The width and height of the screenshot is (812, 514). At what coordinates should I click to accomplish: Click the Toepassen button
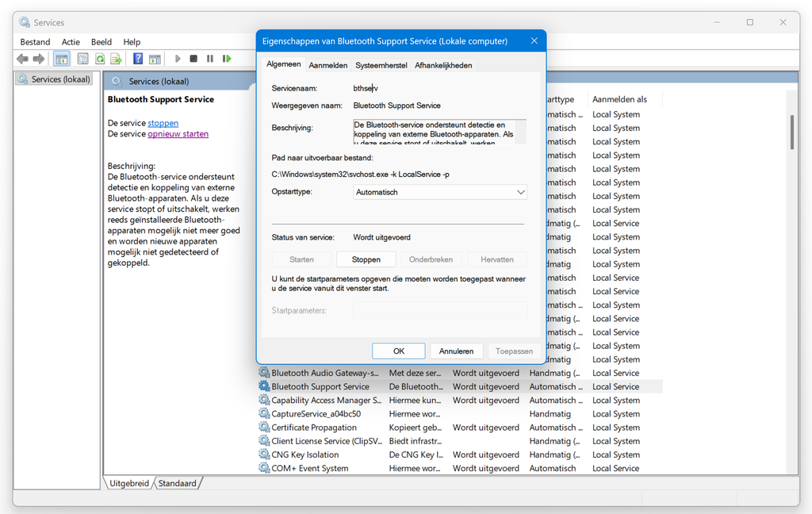pos(514,351)
